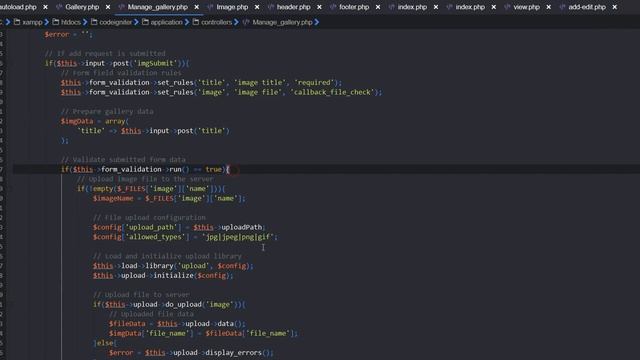Click the $imgData array variable declaration
Viewport: 640px width, 360px height.
(77, 121)
